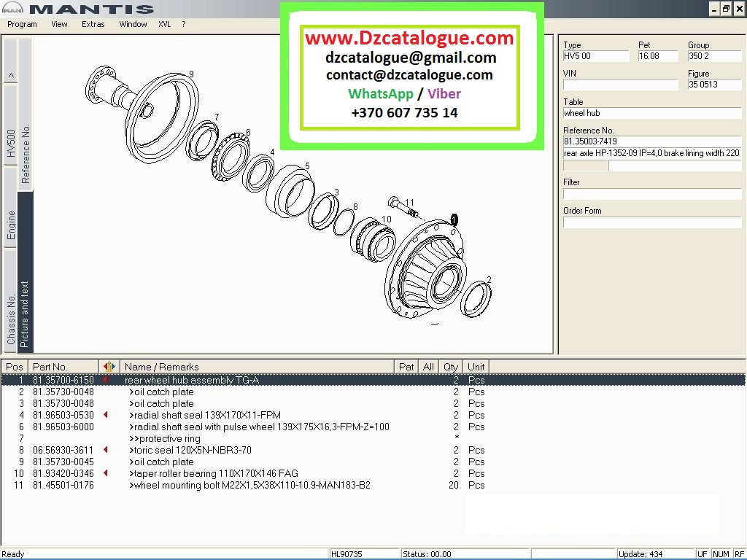
Task: Select the wheel mounting bolt M22X1,5X38X110 row
Action: [373, 485]
